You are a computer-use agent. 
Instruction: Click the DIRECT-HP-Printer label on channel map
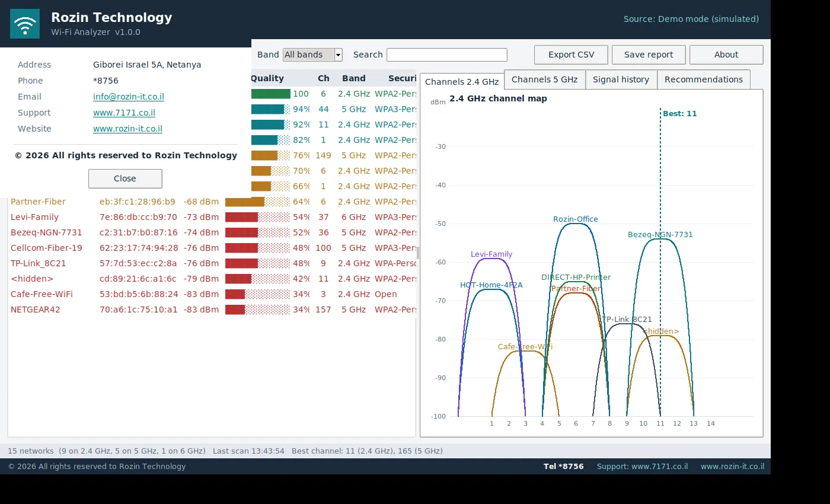click(576, 277)
